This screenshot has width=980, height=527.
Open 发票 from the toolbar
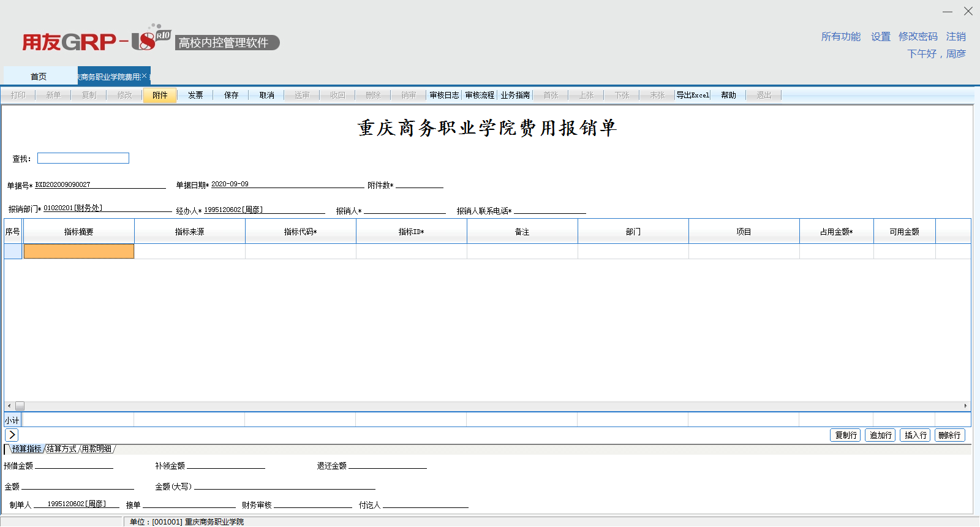click(195, 95)
